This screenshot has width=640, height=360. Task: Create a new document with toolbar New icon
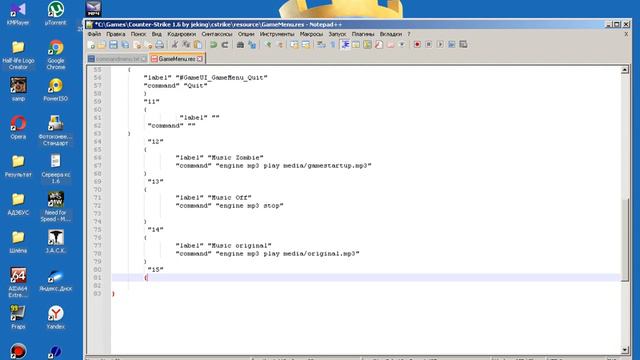[91, 45]
